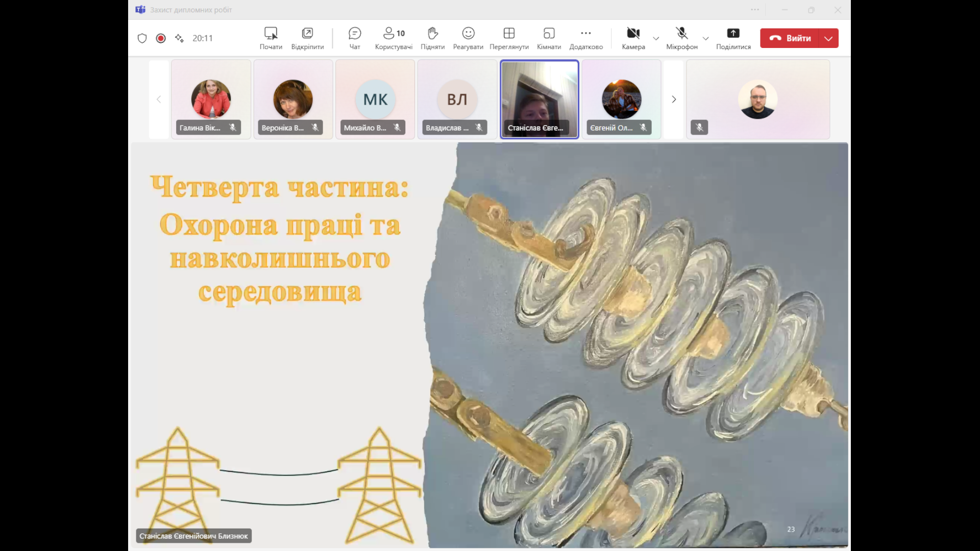The width and height of the screenshot is (980, 551).
Task: Click the red recording indicator
Action: pos(161,38)
